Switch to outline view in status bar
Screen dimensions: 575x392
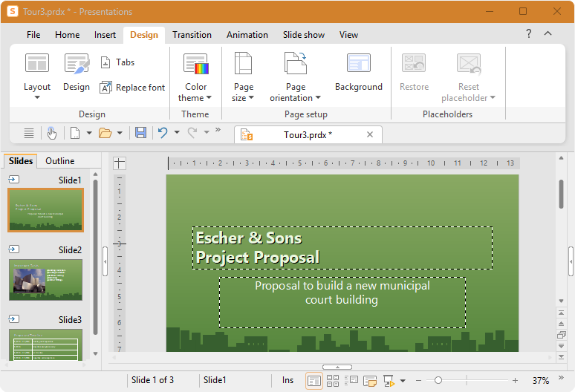[351, 381]
